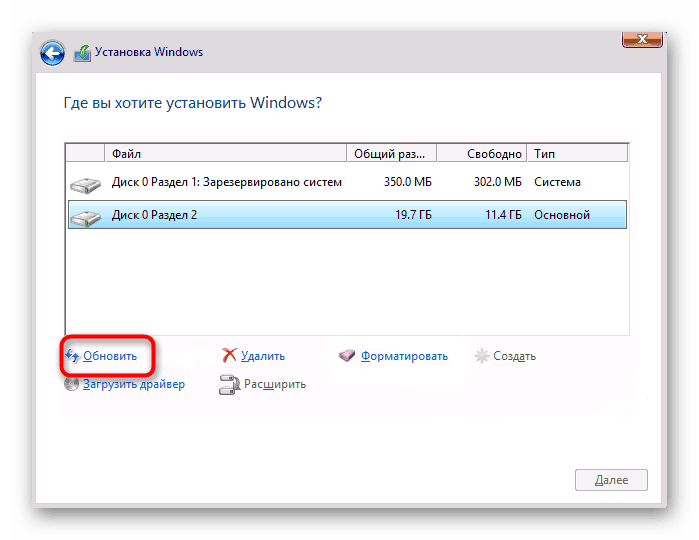Click the red X Delete icon
Viewport: 699px width, 540px height.
[x=229, y=355]
